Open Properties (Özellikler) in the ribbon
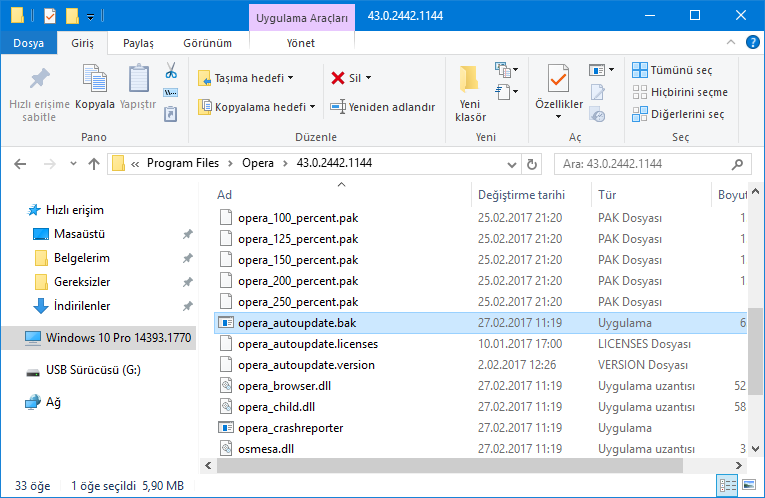Image resolution: width=765 pixels, height=498 pixels. coord(558,87)
